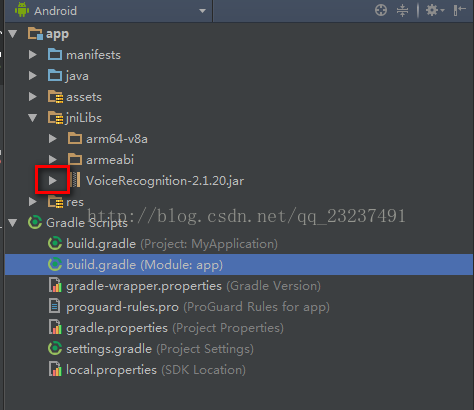Image resolution: width=474 pixels, height=410 pixels.
Task: Open the Android view dropdown arrow
Action: click(x=202, y=11)
